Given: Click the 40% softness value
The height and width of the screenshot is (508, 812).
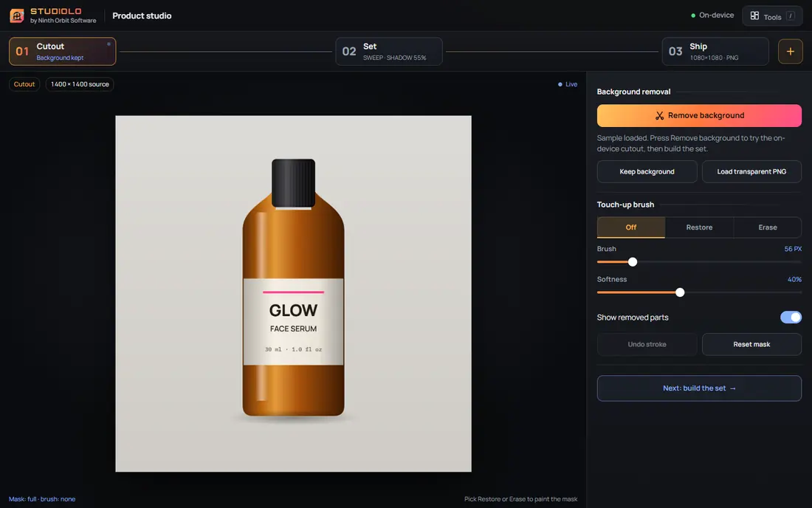Looking at the screenshot, I should click(794, 280).
